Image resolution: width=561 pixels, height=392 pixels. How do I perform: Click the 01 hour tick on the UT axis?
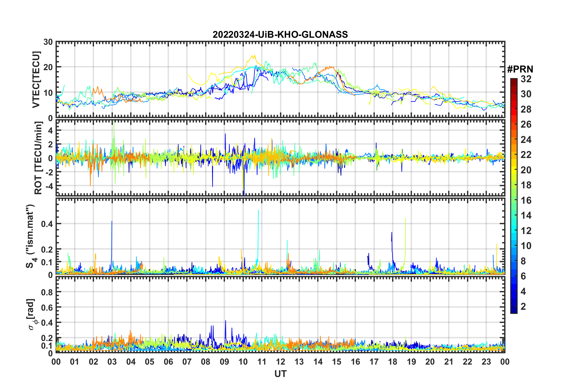[75, 362]
